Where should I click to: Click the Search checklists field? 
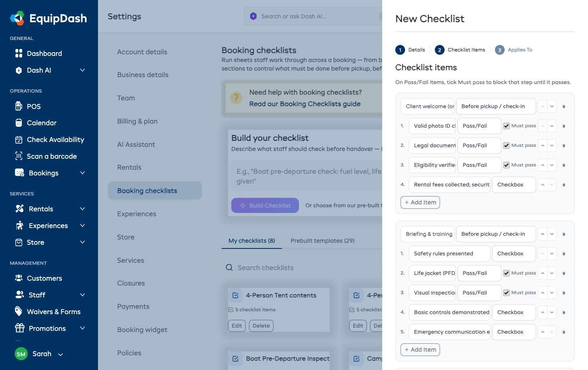(x=302, y=268)
